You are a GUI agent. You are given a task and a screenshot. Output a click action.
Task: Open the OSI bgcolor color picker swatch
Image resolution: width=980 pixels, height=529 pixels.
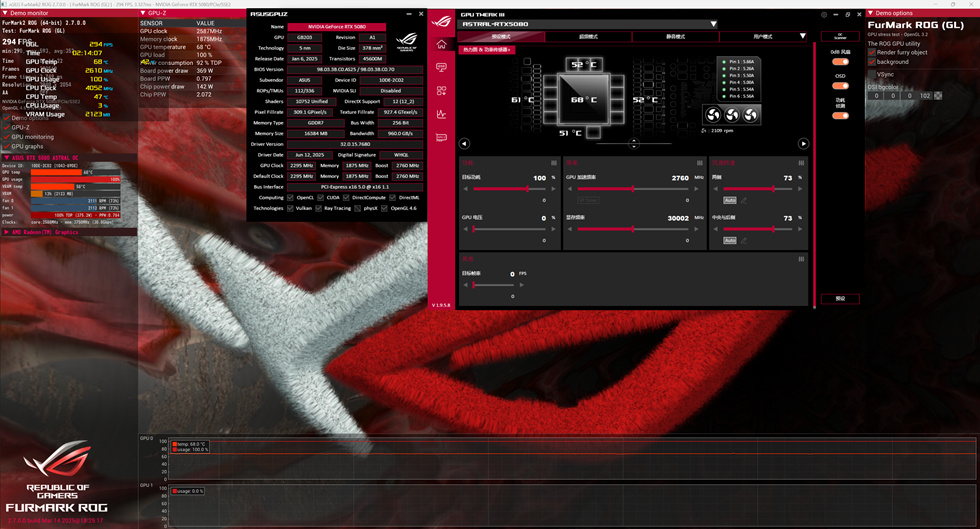point(938,96)
